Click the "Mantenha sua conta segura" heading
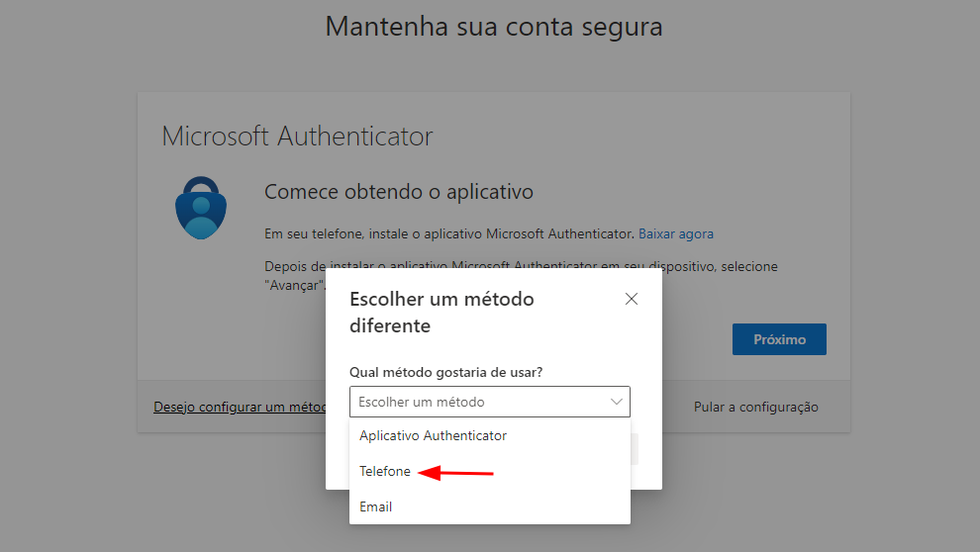This screenshot has height=552, width=980. (x=494, y=27)
